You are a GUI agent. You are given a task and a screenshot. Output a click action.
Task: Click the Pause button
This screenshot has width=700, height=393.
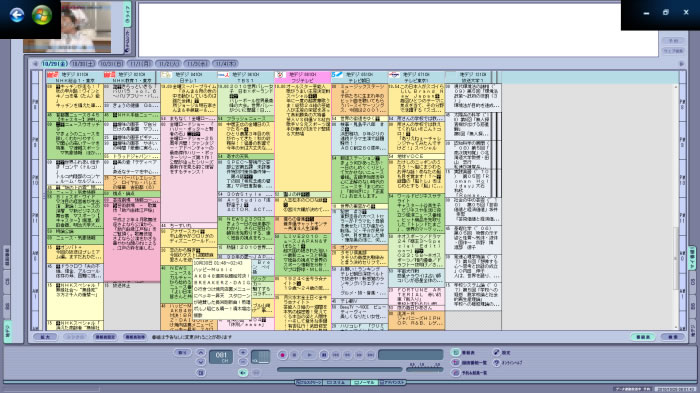324,355
